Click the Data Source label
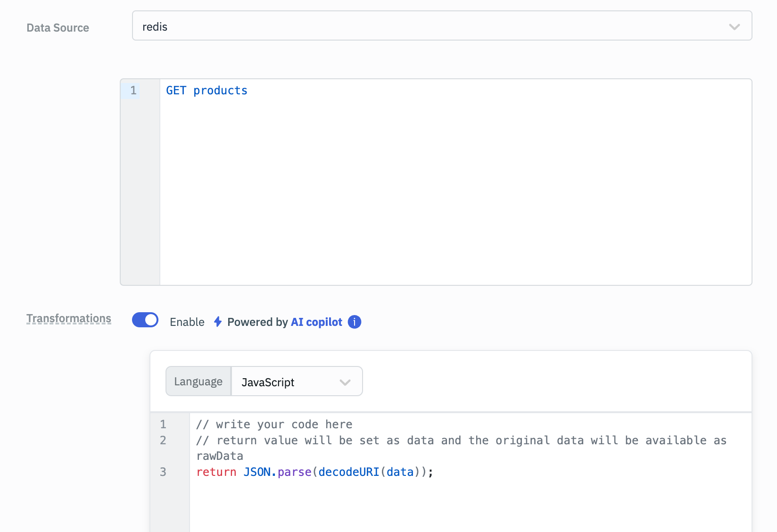 (x=58, y=28)
